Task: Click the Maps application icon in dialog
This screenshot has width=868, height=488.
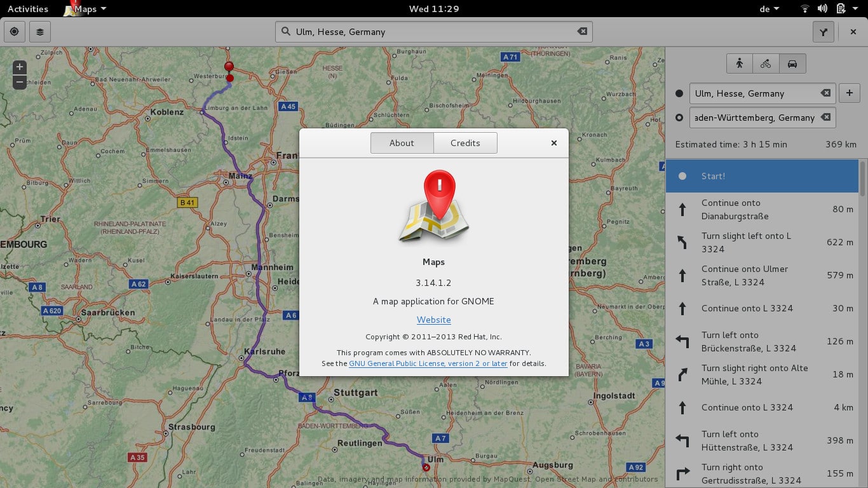Action: pos(434,206)
